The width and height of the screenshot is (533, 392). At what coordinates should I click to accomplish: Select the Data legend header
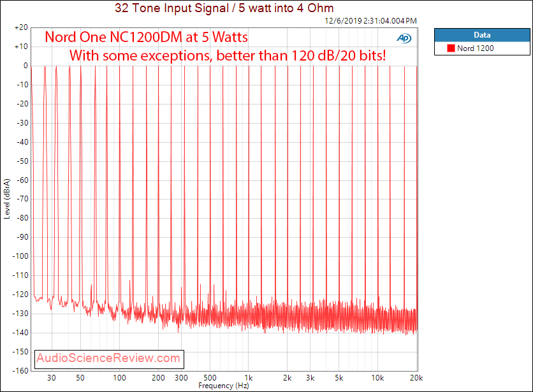(482, 35)
